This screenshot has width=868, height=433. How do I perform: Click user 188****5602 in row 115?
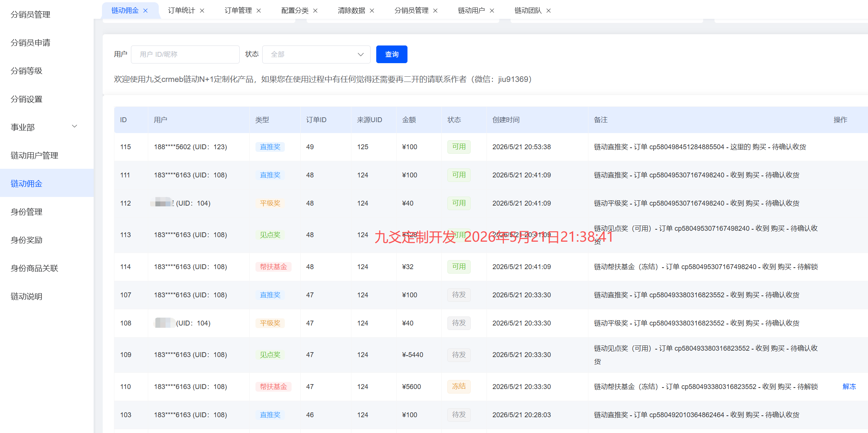[190, 147]
